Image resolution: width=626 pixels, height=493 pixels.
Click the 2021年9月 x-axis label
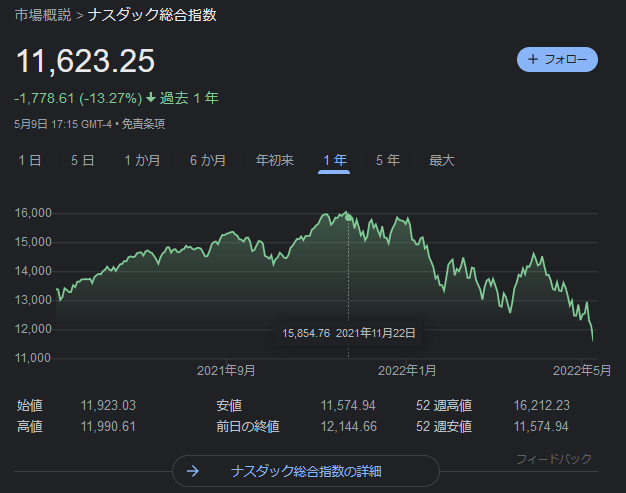(x=226, y=371)
